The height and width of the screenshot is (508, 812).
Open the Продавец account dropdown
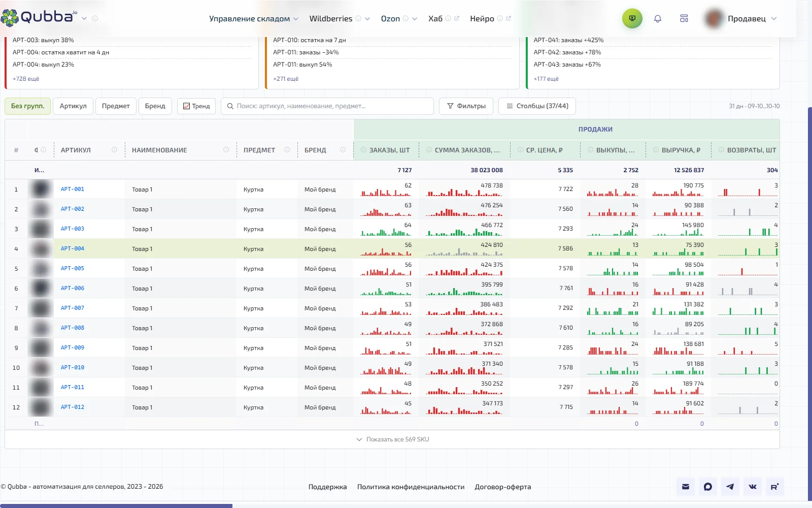point(741,19)
